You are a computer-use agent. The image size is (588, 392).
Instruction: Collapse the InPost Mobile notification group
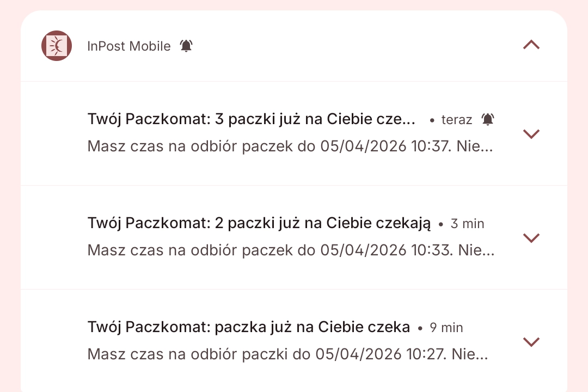[531, 45]
